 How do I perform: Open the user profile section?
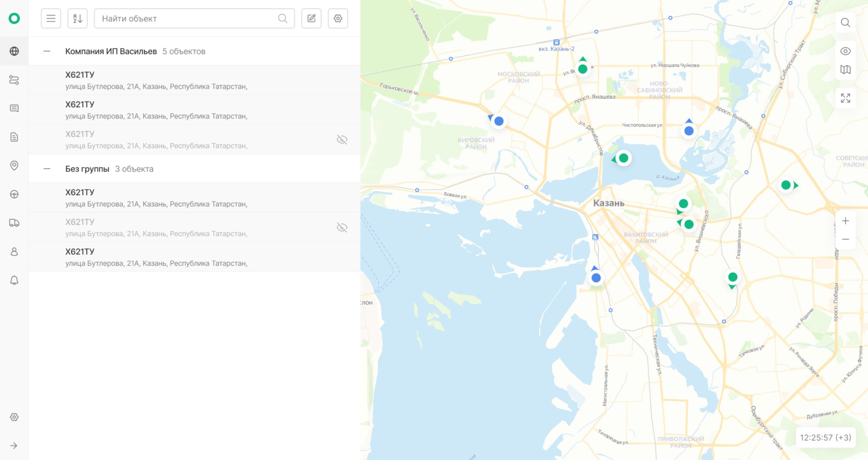click(14, 251)
